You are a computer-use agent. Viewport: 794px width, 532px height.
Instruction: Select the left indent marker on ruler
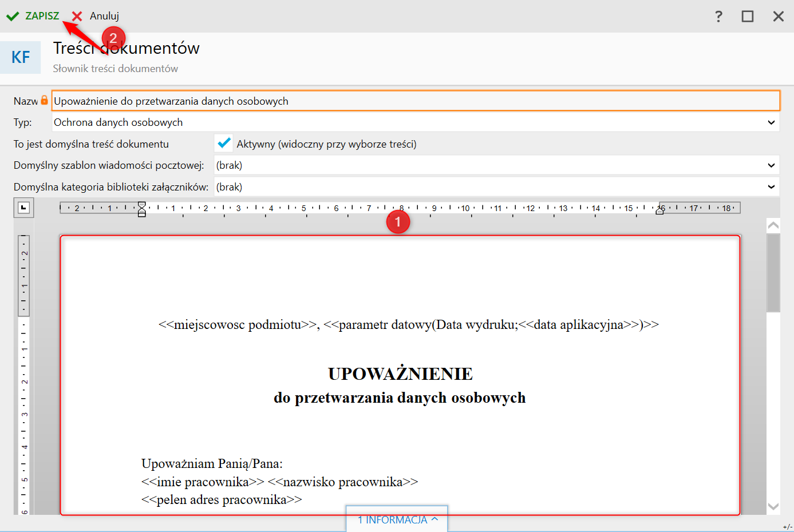click(142, 209)
